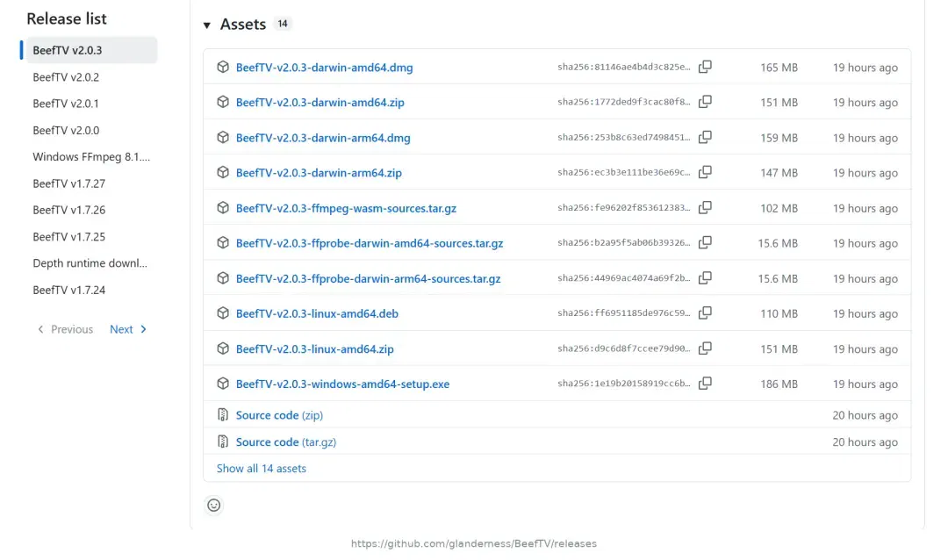
Task: Open Depth runtime download release entry
Action: 90,263
